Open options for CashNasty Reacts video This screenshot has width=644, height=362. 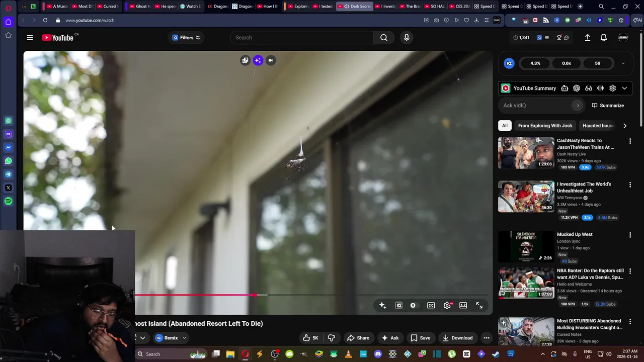pos(630,141)
